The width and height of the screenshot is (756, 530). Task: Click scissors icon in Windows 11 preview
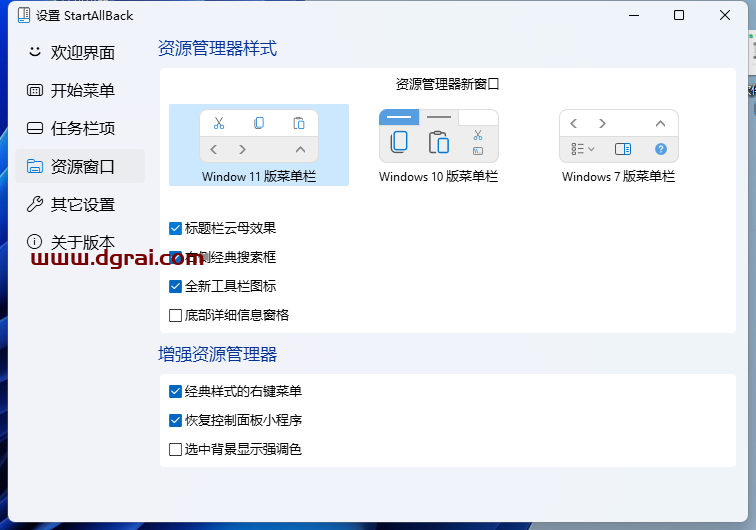click(x=219, y=123)
